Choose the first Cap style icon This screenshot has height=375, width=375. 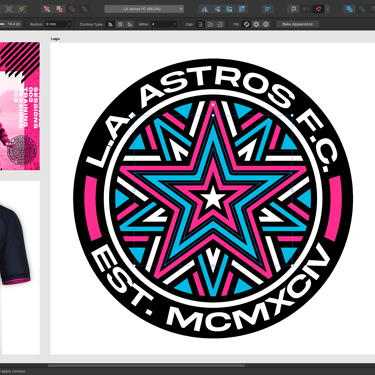click(200, 24)
